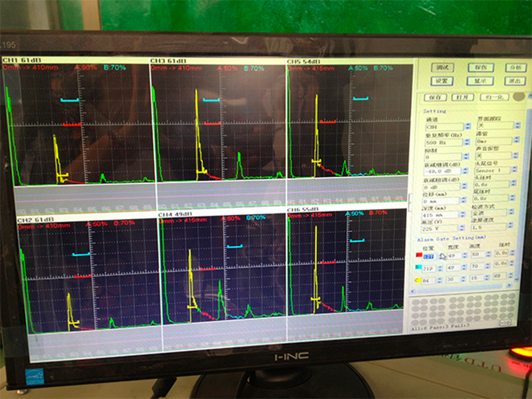
Task: Open the 设置 settings tab
Action: [x=440, y=80]
